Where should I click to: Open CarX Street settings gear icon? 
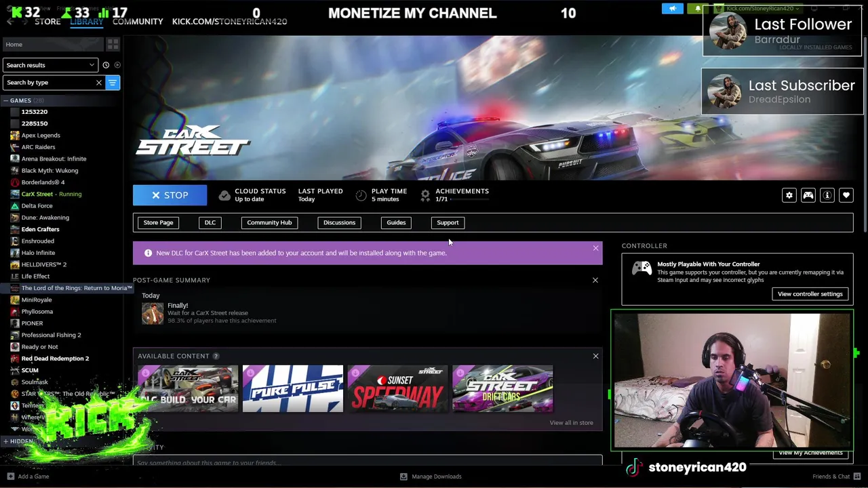point(789,195)
